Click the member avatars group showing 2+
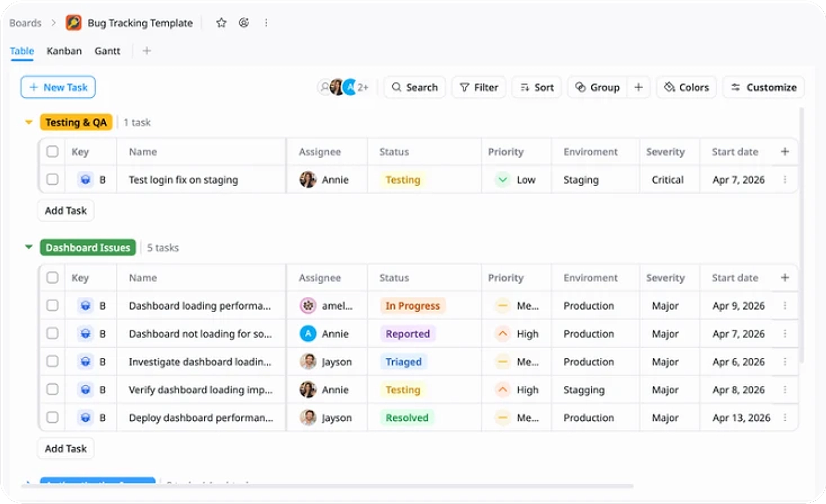This screenshot has height=504, width=826. (344, 87)
